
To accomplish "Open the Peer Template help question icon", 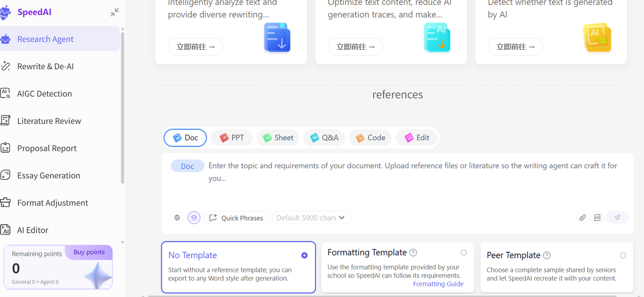I will coord(547,255).
